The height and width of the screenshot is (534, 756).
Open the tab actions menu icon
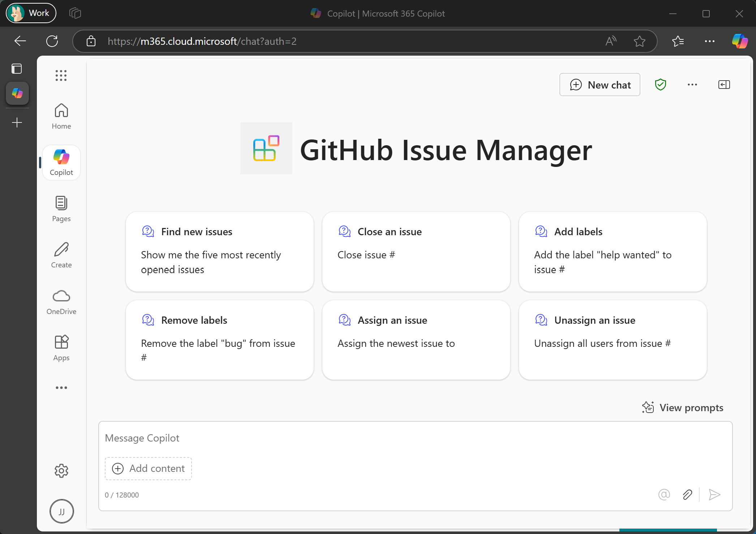point(75,13)
